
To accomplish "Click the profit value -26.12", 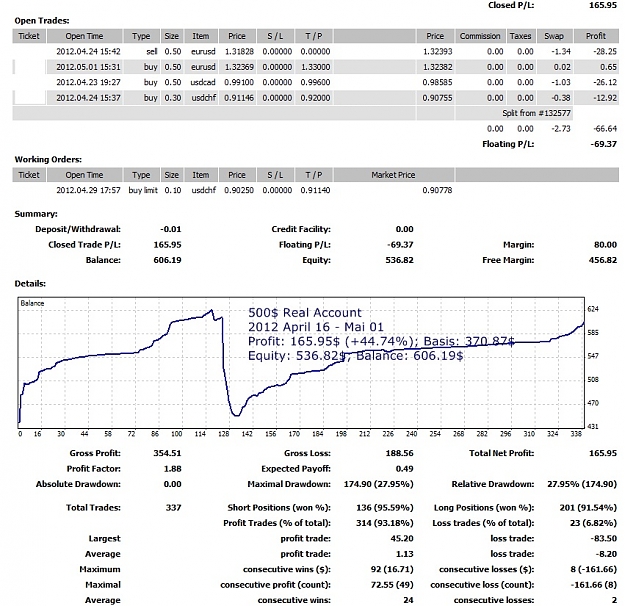I will click(x=605, y=82).
